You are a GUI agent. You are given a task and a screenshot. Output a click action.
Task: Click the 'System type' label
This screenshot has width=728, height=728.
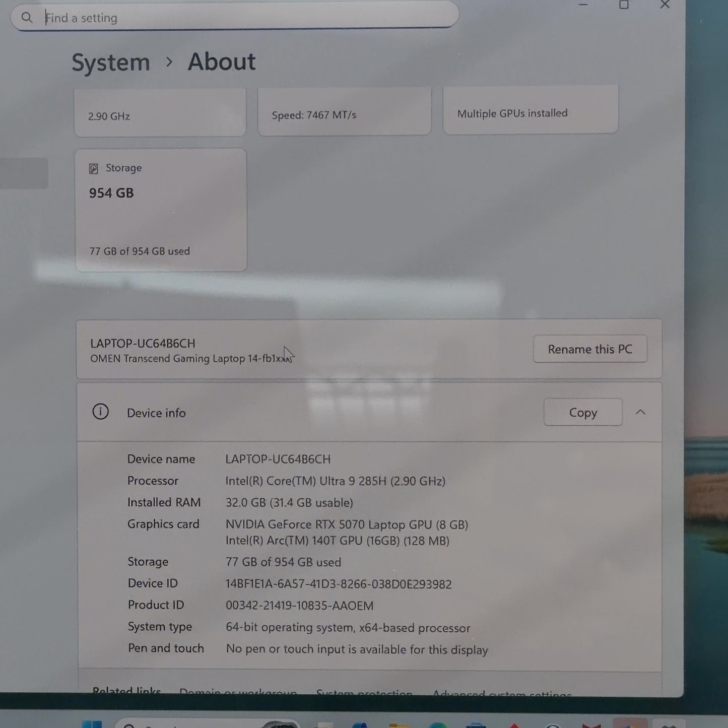tap(160, 627)
